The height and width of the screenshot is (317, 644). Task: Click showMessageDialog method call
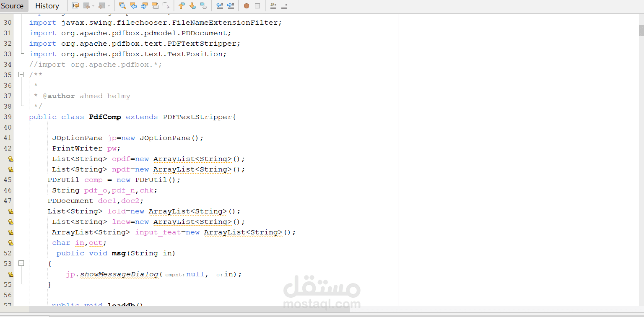119,274
